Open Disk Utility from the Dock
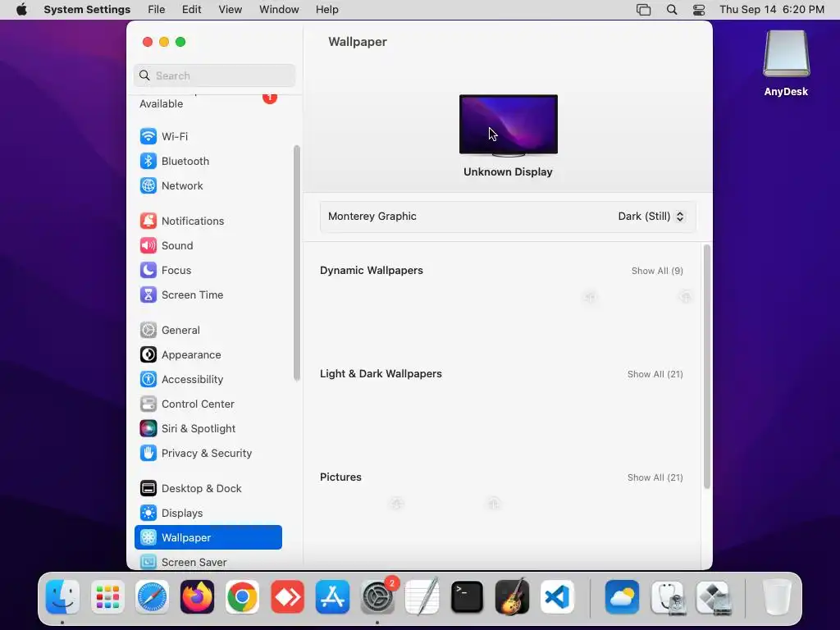Screen dimensions: 840x630 point(668,596)
